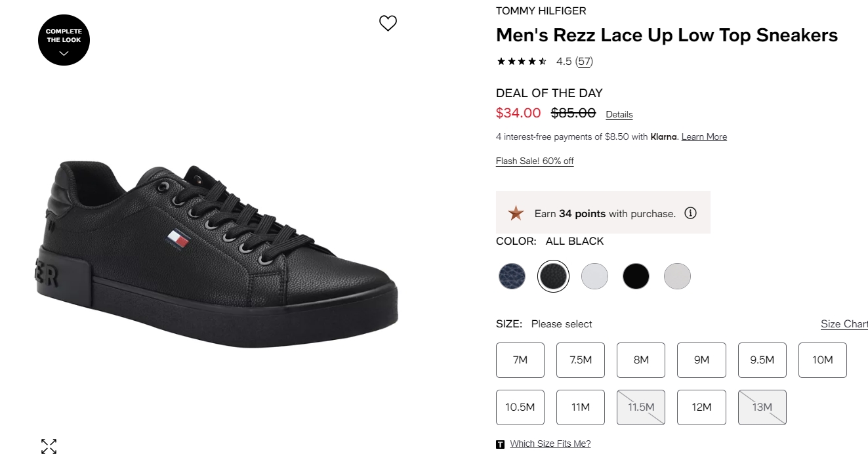
Task: Choose size 12M option
Action: pos(701,407)
